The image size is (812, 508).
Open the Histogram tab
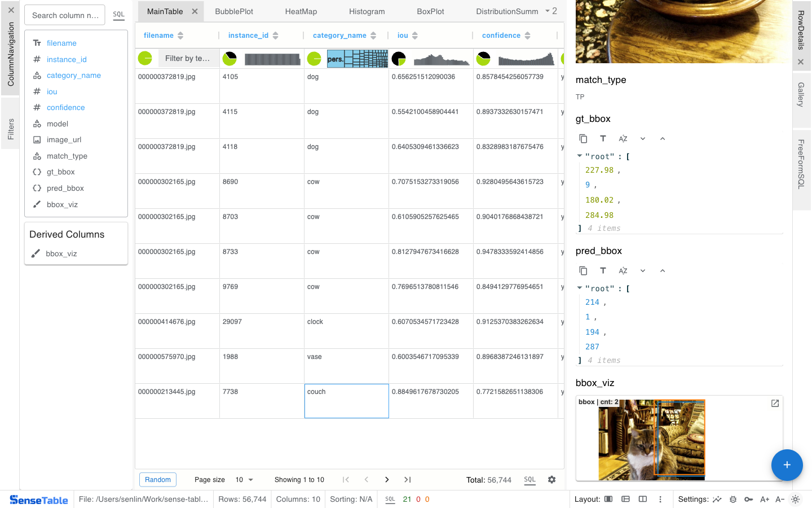(x=367, y=11)
